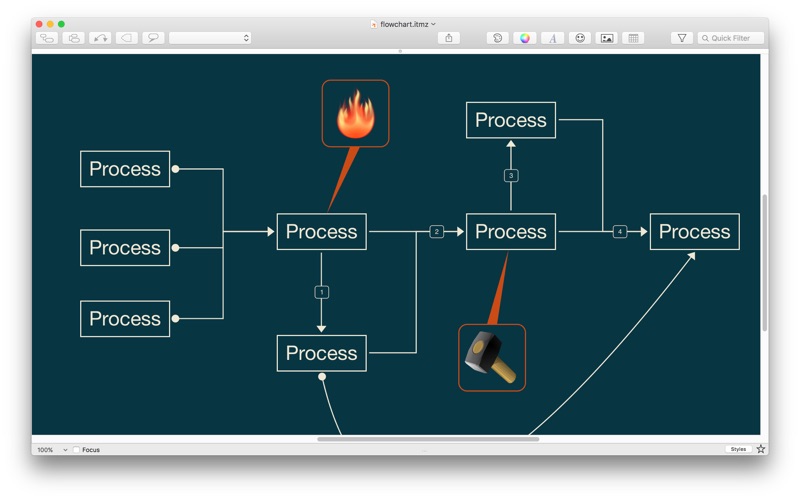Click the toolbar collapse handle dot below toolbar

(400, 51)
